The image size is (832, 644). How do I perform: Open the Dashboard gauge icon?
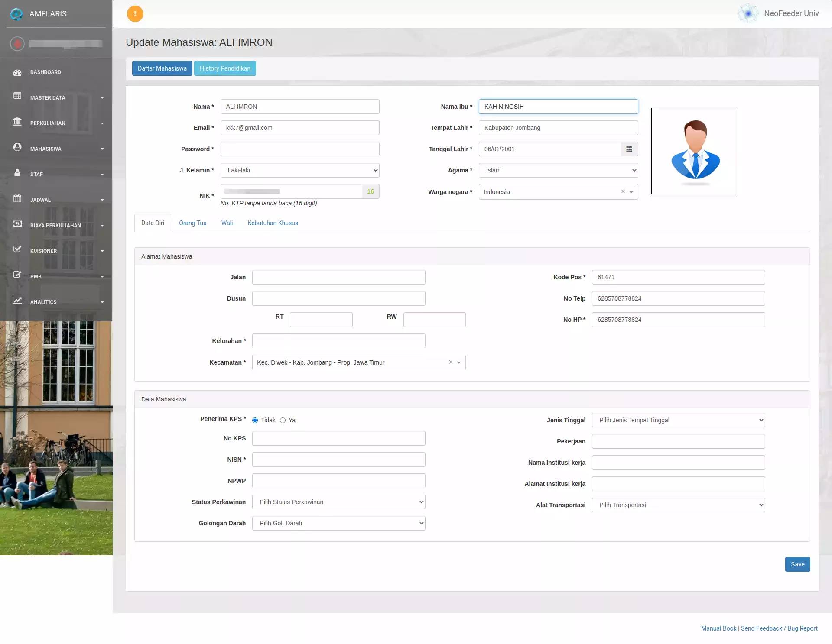pyautogui.click(x=17, y=72)
